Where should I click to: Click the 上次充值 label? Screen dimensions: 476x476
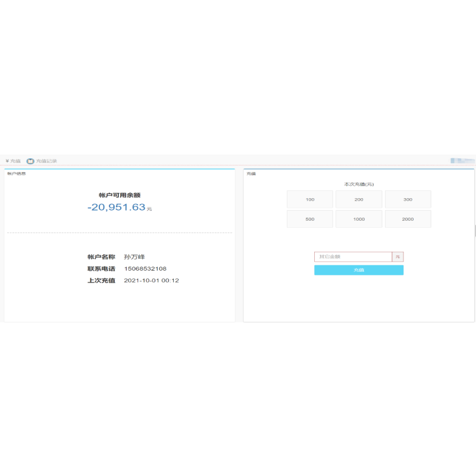pos(101,280)
